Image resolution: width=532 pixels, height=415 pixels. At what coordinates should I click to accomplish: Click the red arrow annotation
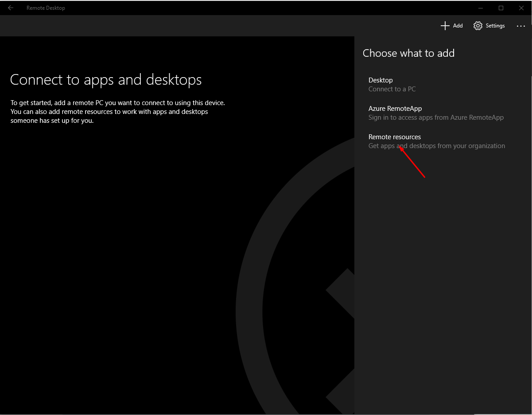tap(413, 162)
